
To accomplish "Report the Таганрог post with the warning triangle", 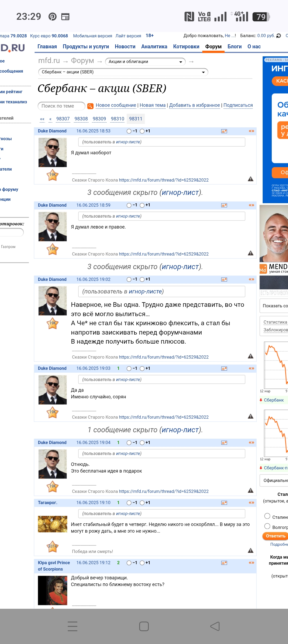I will click(x=251, y=550).
